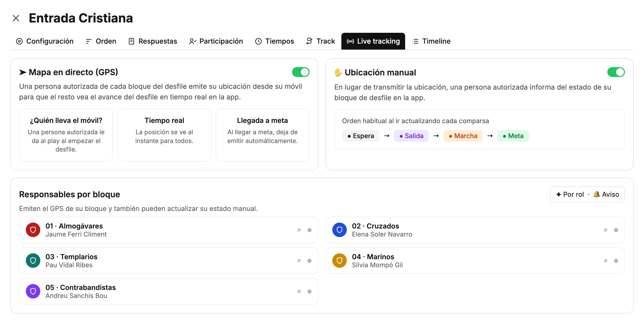Click the name Jaume Ferri Climent
This screenshot has width=644, height=322.
(x=76, y=234)
